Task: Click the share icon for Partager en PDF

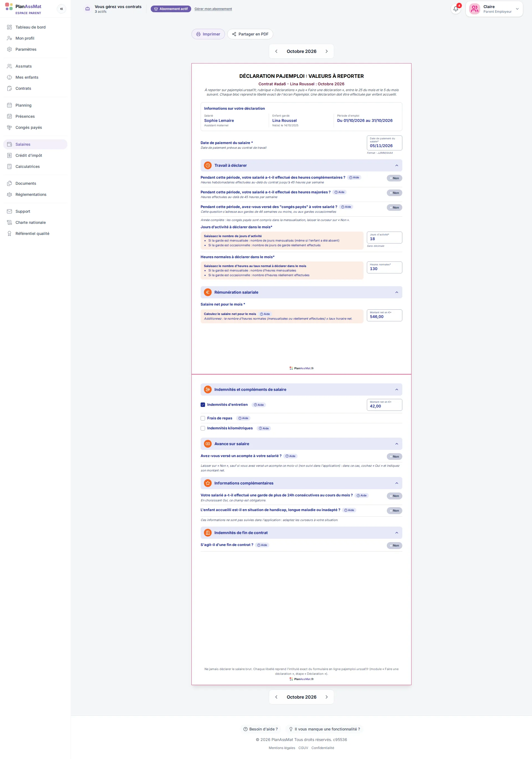Action: (x=234, y=34)
